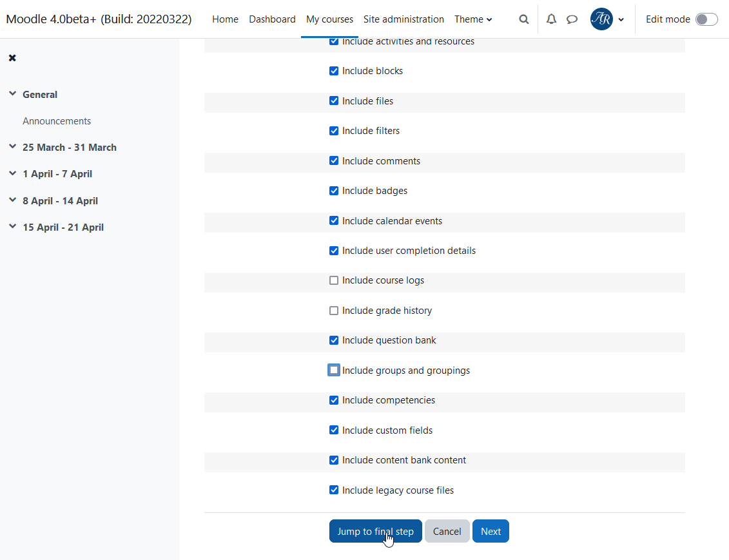Open My courses tab

329,19
